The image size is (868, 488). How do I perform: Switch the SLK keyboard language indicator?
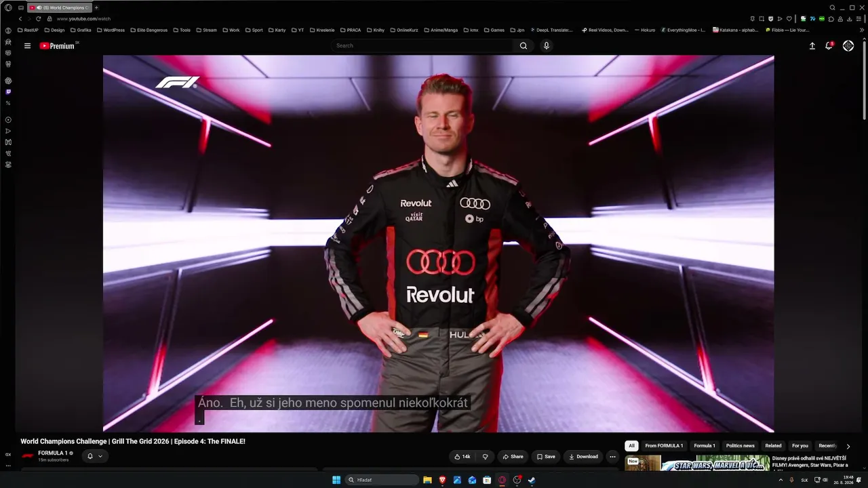click(805, 480)
